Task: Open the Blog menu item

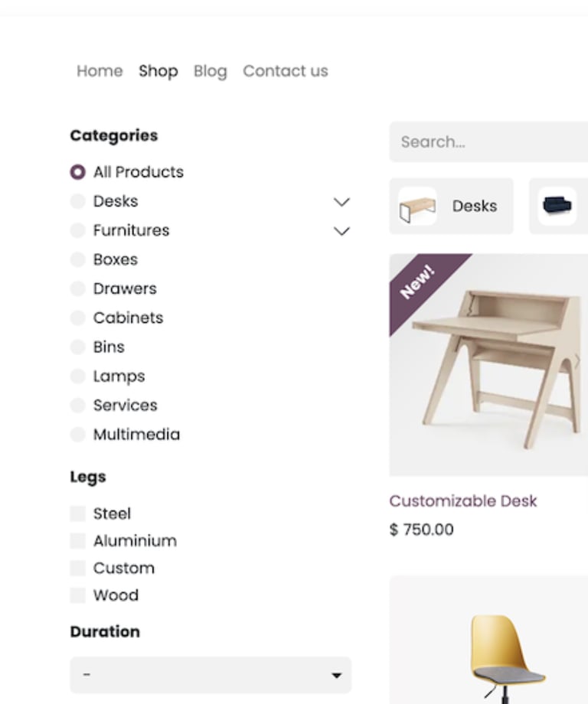Action: (211, 71)
